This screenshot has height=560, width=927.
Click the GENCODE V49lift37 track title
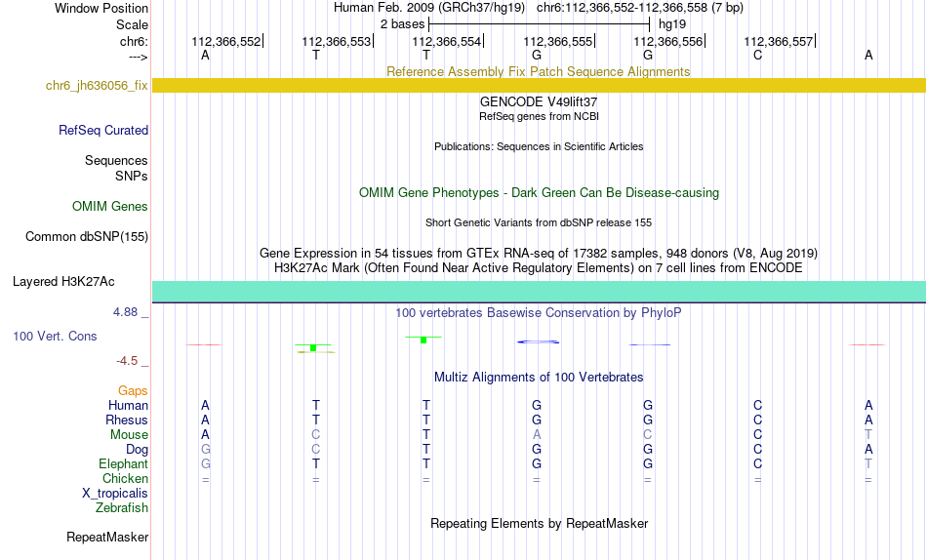(x=539, y=101)
